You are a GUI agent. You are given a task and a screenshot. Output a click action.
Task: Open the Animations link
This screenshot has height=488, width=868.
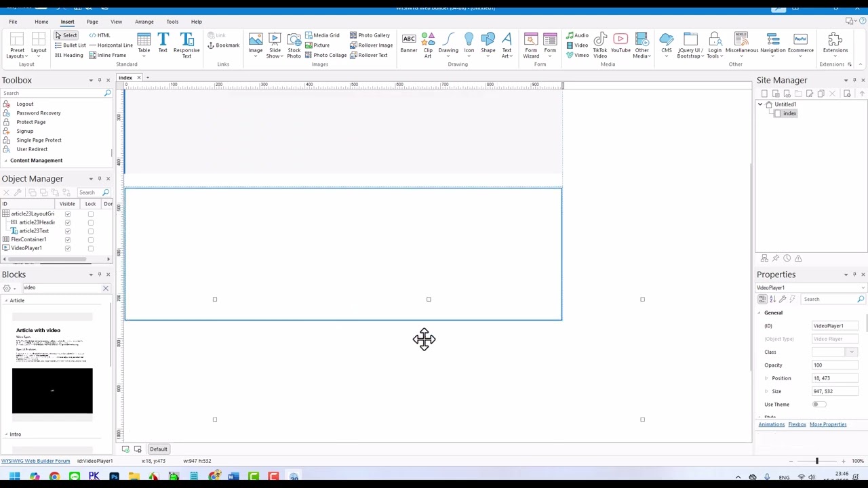click(x=771, y=424)
